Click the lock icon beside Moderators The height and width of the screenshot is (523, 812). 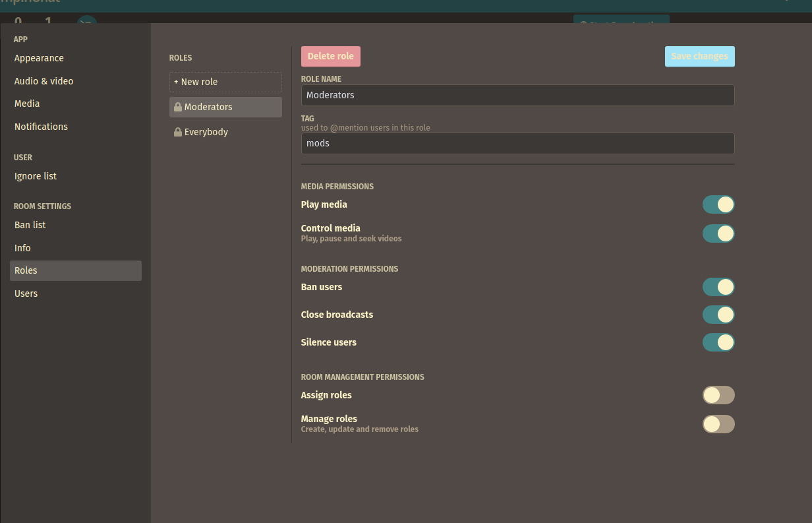[x=178, y=107]
